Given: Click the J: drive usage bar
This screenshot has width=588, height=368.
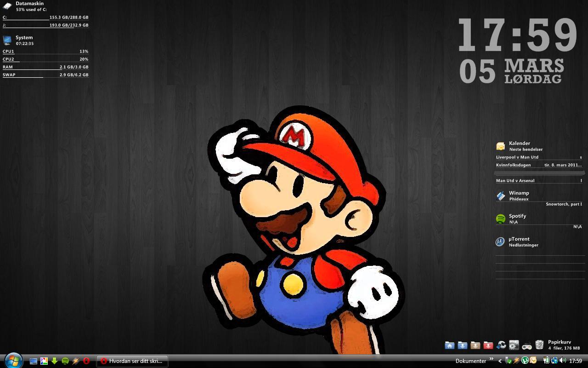Looking at the screenshot, I should click(45, 25).
